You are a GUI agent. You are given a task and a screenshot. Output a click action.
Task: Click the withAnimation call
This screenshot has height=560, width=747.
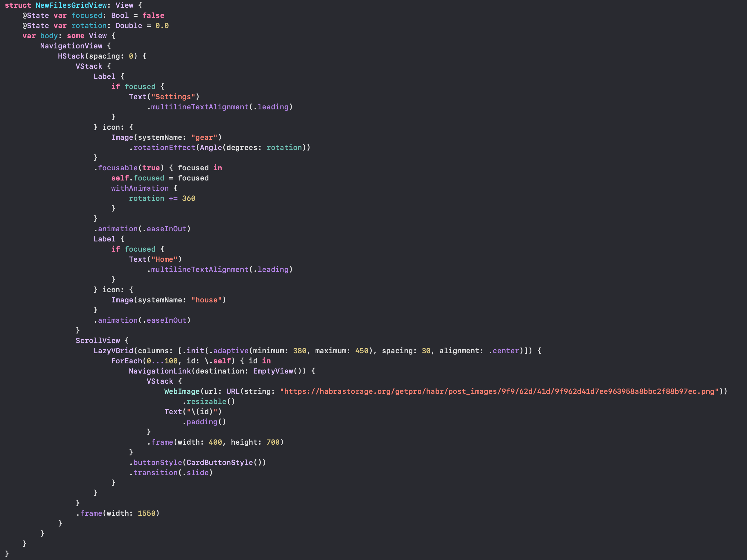pyautogui.click(x=140, y=188)
